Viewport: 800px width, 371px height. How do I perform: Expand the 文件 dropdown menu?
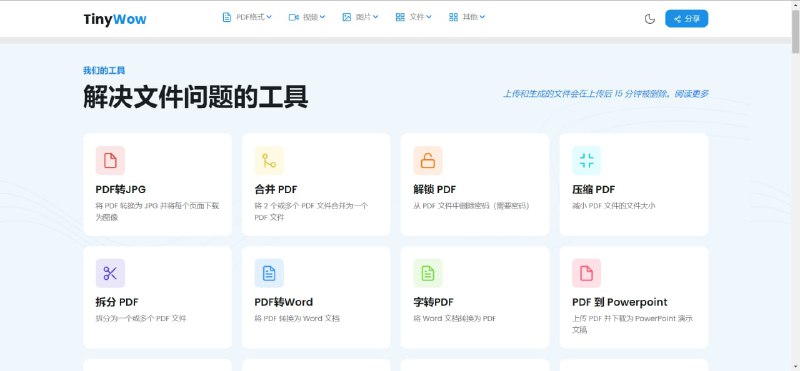point(414,17)
